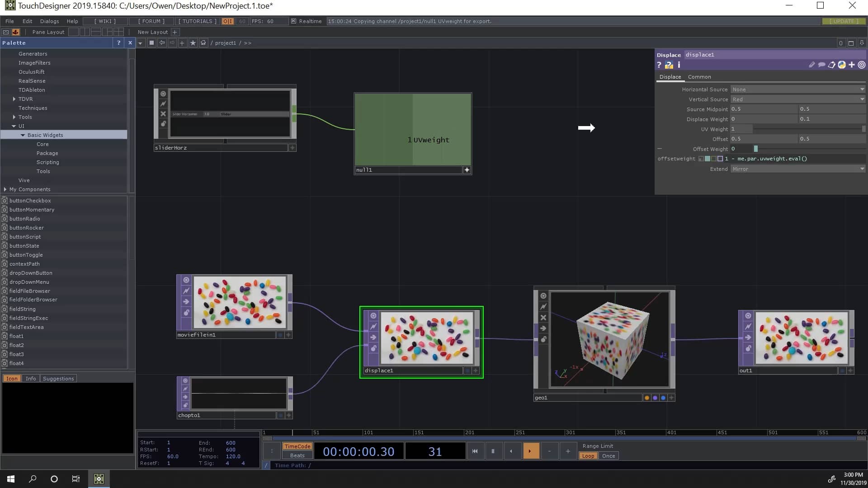This screenshot has height=488, width=868.
Task: Open the Dialogs menu
Action: (49, 21)
